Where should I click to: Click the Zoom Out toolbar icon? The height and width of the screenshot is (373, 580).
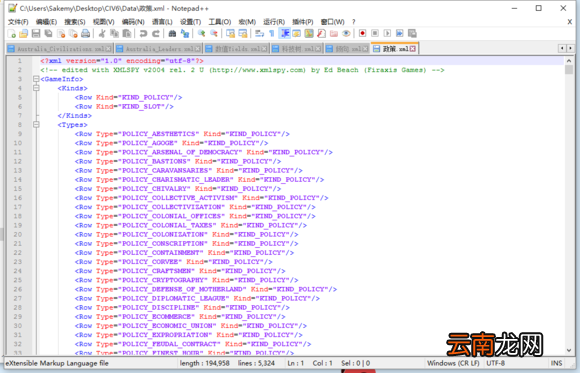pos(213,34)
